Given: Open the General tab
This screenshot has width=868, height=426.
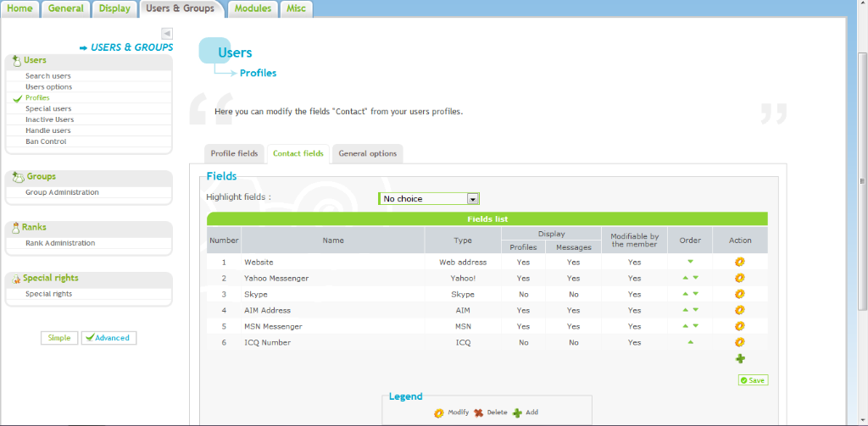Looking at the screenshot, I should 66,8.
